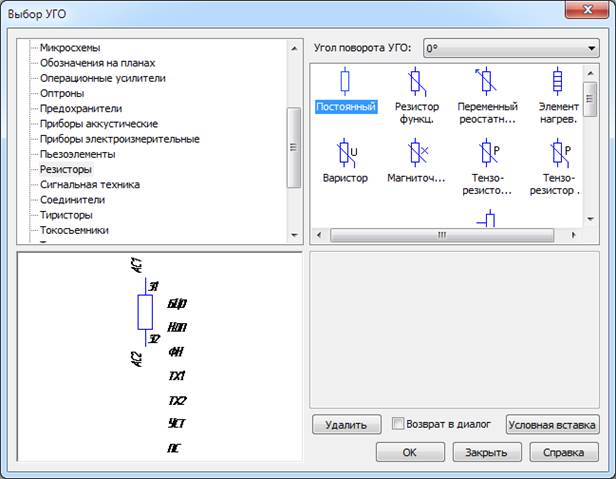The image size is (616, 479).
Task: Select Микросхемы in the category tree
Action: 70,48
